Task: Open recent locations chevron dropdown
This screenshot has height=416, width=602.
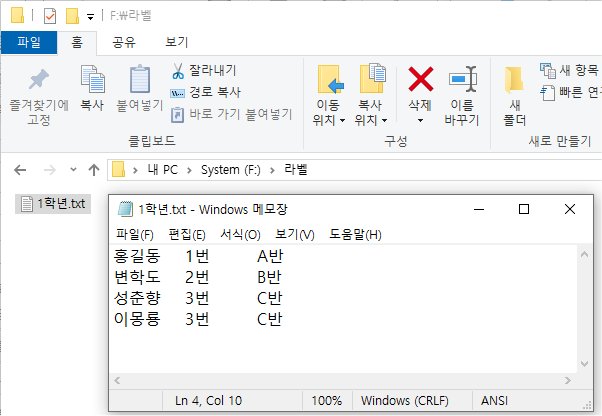Action: [73, 169]
